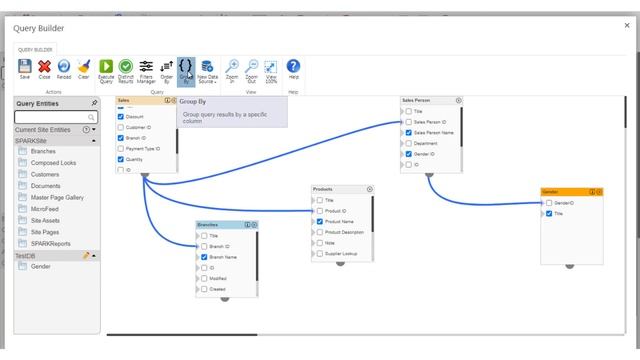Open New Data Source dropdown
This screenshot has width=640, height=360.
click(x=207, y=71)
